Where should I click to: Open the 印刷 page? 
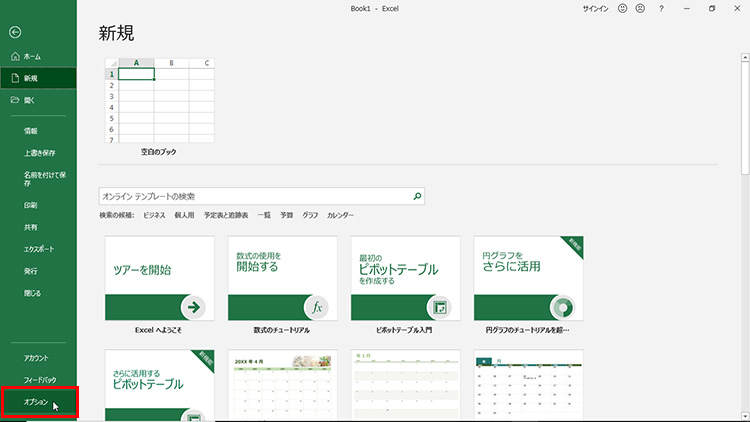31,205
